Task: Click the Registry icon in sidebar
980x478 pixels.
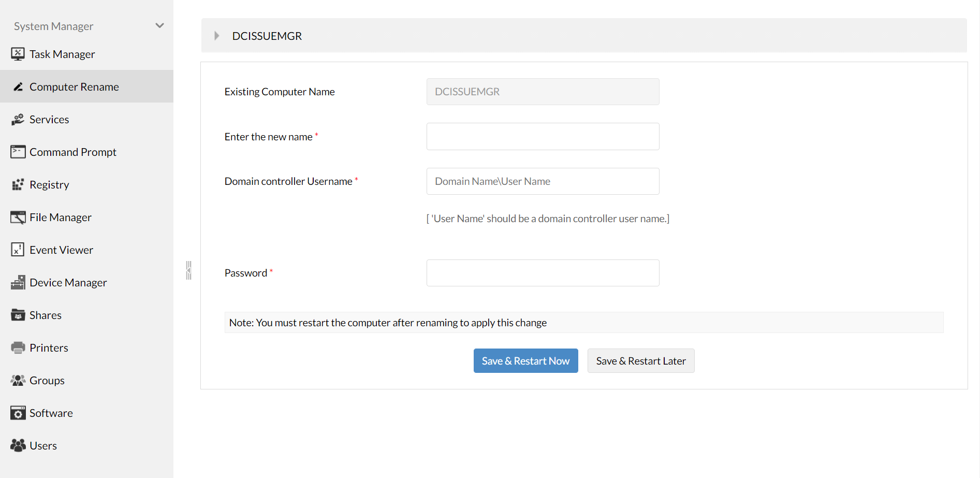Action: [18, 184]
